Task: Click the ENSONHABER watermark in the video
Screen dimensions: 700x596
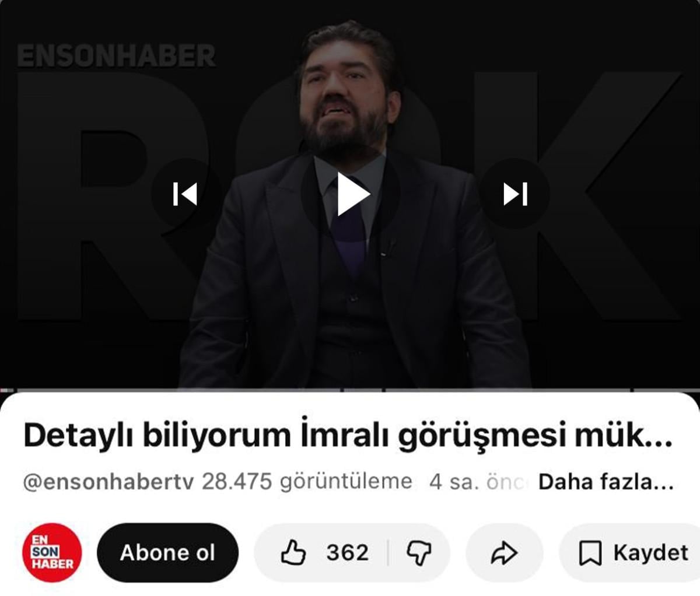Action: (x=117, y=56)
